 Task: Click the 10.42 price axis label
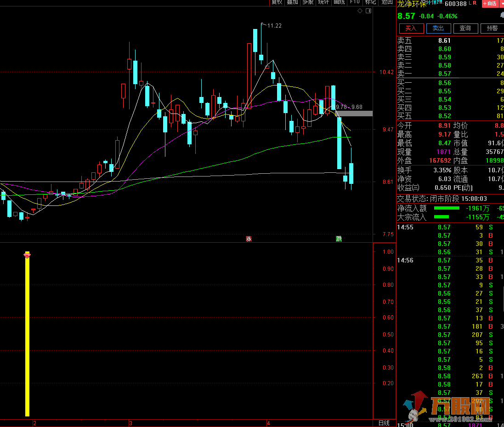386,72
